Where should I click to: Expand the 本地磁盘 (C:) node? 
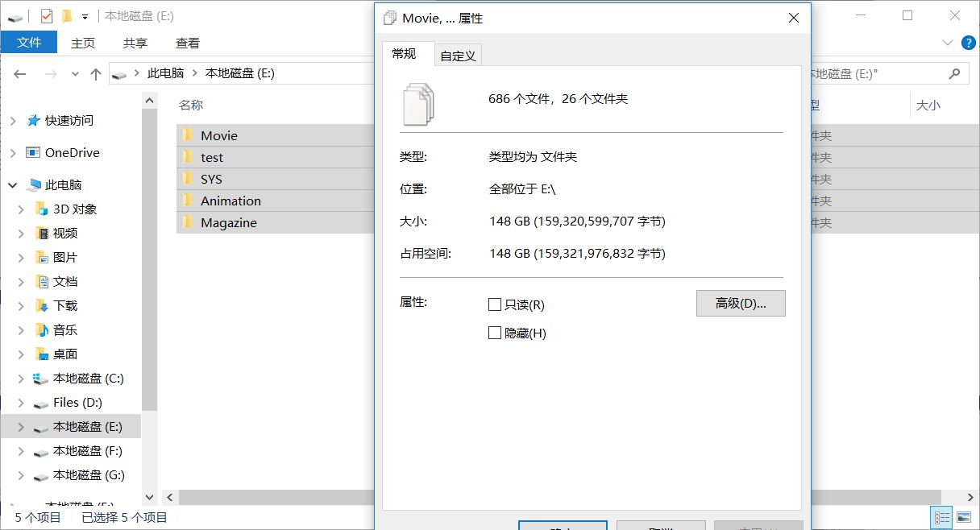21,379
